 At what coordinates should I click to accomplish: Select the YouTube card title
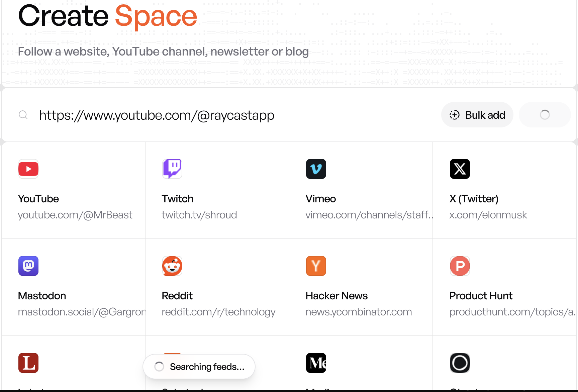tap(38, 199)
